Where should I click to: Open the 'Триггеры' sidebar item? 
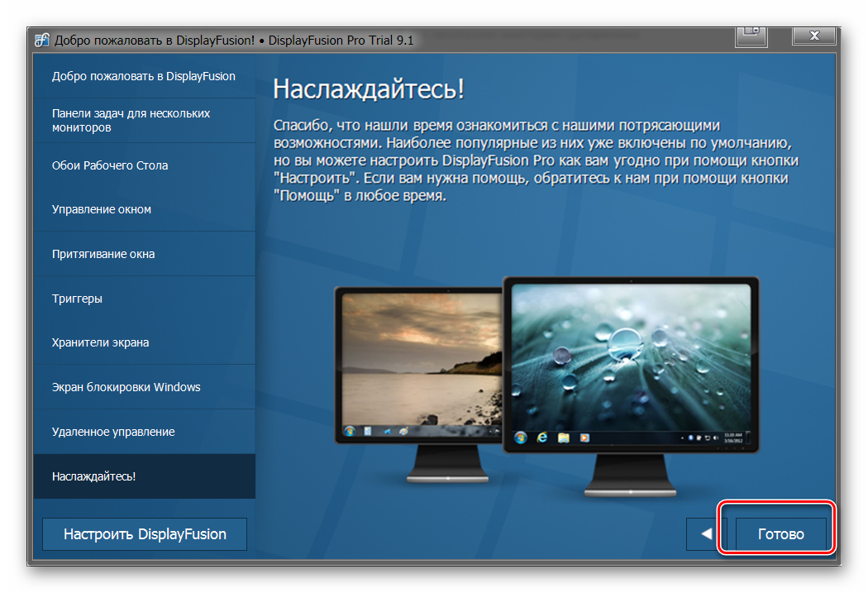(144, 299)
